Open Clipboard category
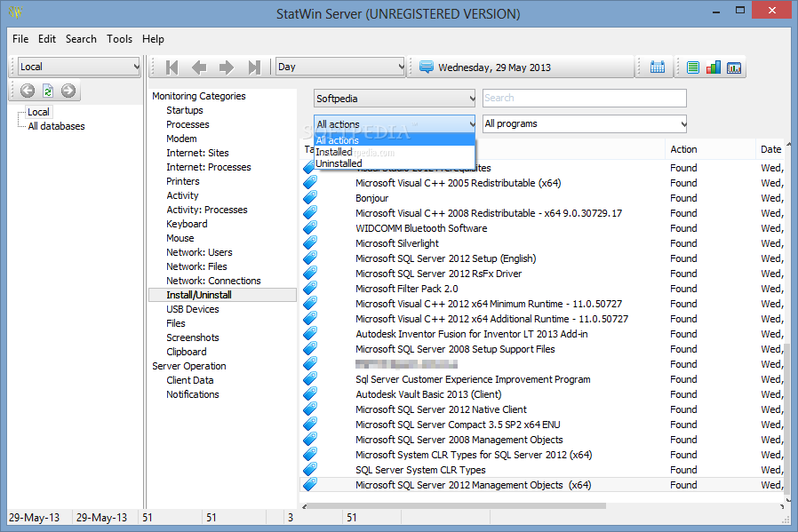798x532 pixels. [187, 352]
